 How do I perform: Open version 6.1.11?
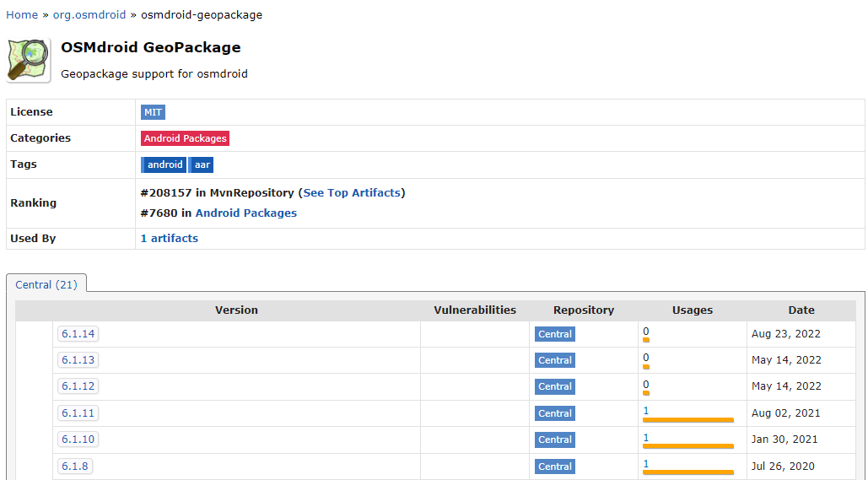[x=78, y=413]
